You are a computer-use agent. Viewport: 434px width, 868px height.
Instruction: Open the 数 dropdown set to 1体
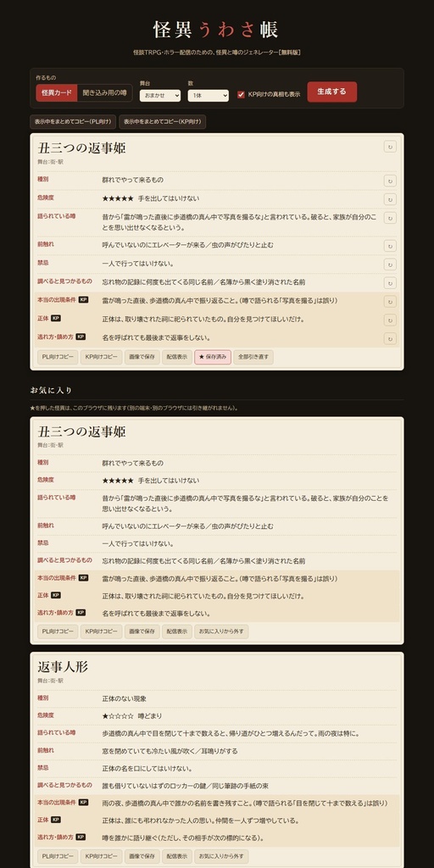point(209,95)
